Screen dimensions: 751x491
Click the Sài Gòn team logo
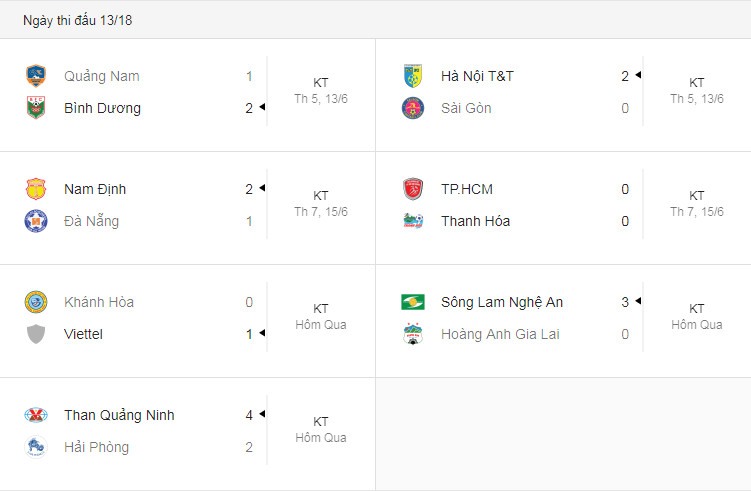tap(412, 108)
